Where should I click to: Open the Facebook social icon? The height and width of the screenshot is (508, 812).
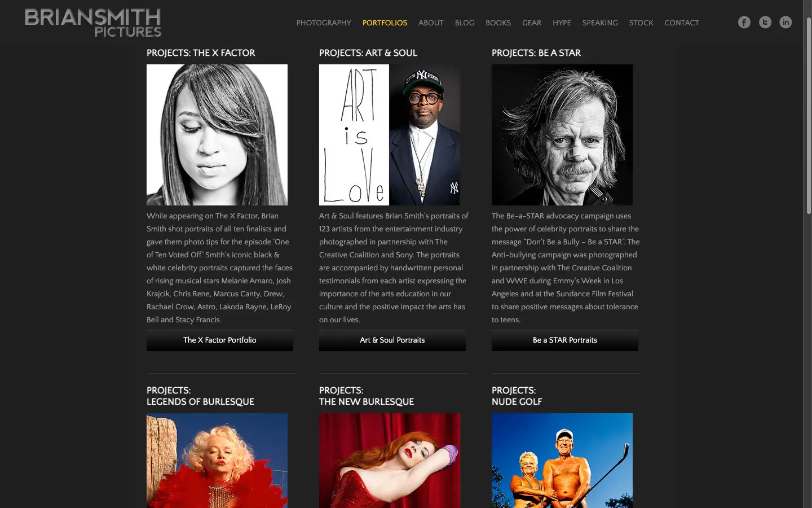(x=744, y=22)
